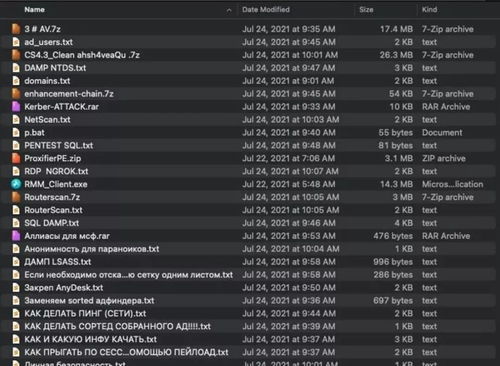Screen dimensions: 500x366
Task: Select the file name DAMP NTDS.txt
Action: click(x=55, y=68)
